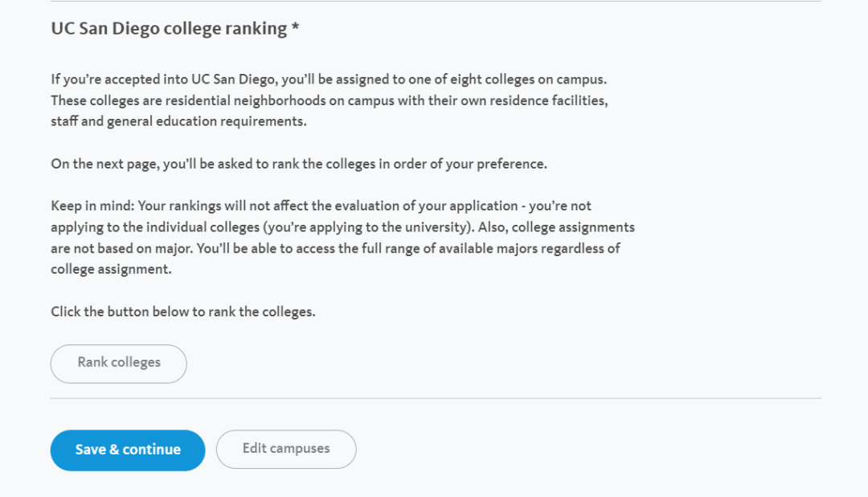Click the divider below the Rank colleges button
The width and height of the screenshot is (868, 497).
[x=436, y=398]
